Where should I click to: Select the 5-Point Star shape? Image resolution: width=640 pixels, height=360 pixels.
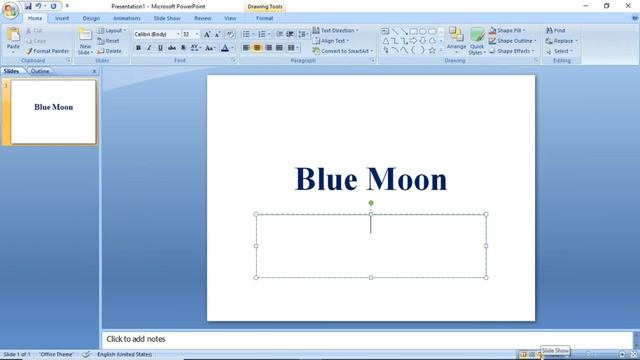(432, 50)
